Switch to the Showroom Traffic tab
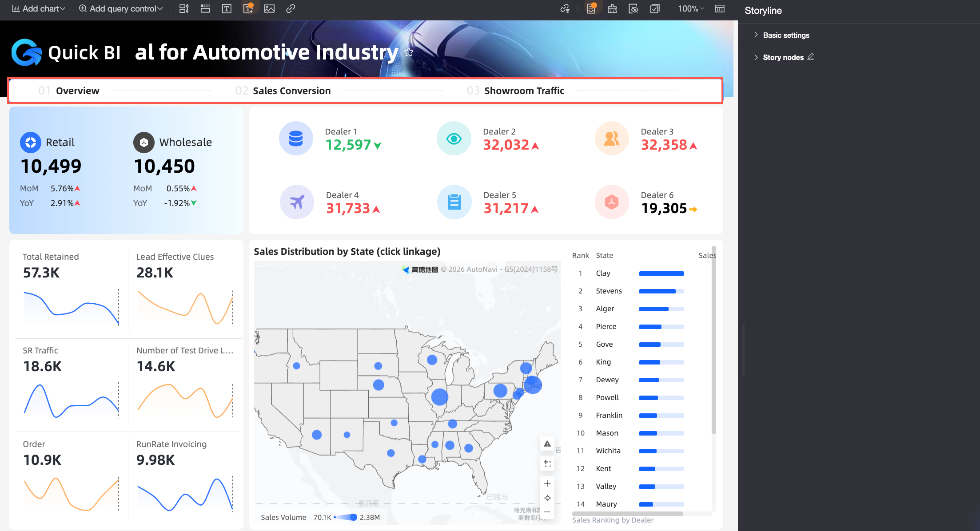This screenshot has width=980, height=531. click(x=524, y=91)
